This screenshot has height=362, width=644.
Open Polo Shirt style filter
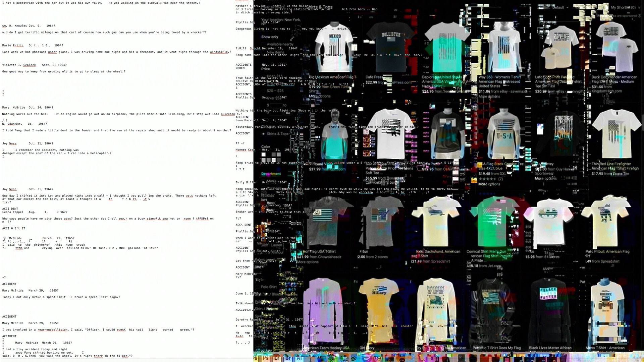coord(269,287)
